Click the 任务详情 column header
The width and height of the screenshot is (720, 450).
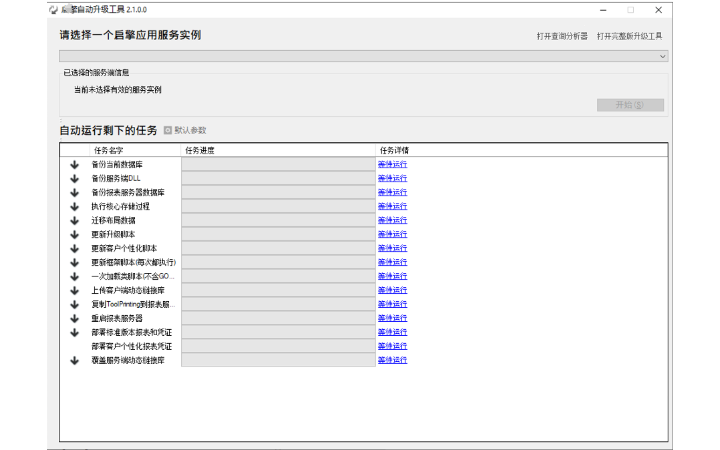point(394,150)
